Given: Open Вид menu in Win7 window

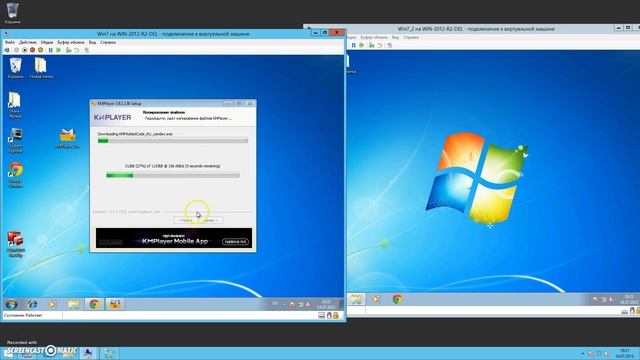Looking at the screenshot, I should click(x=93, y=42).
